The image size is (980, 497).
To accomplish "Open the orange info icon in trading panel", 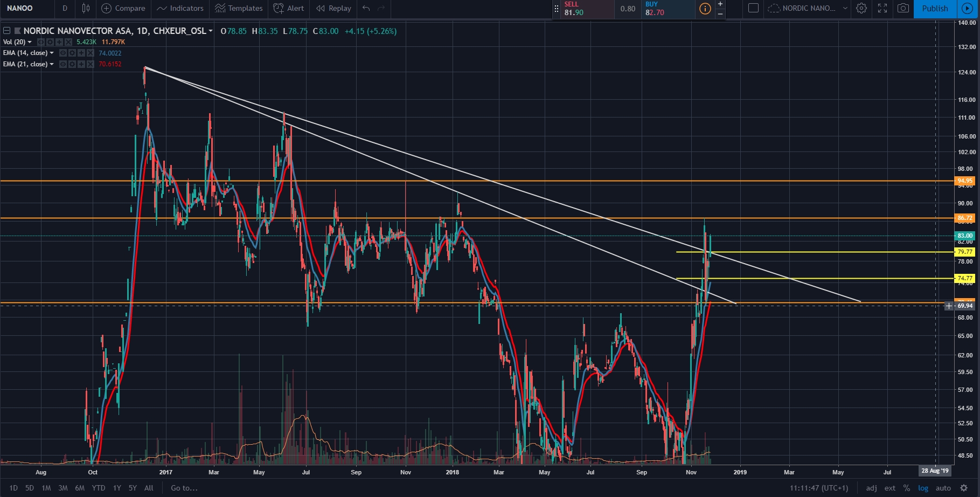I will click(705, 9).
